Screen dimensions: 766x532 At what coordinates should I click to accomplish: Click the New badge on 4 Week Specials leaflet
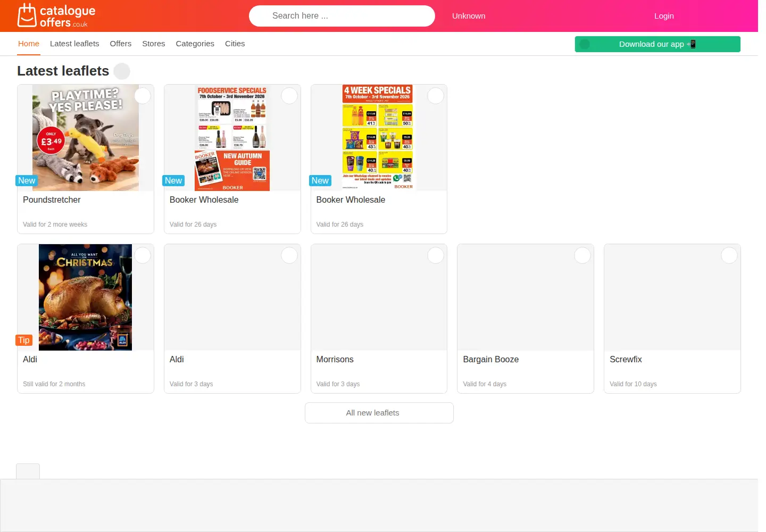coord(320,181)
